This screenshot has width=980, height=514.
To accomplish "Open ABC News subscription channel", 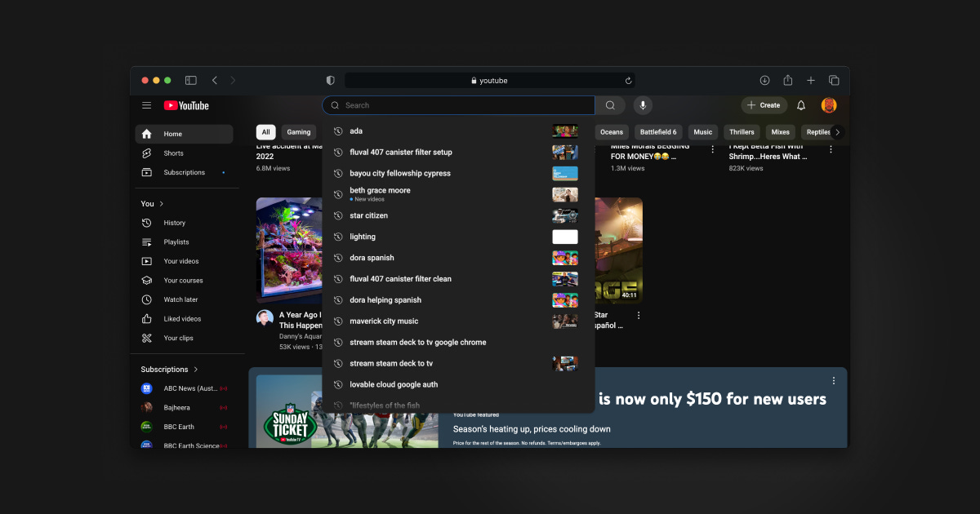I will [184, 388].
